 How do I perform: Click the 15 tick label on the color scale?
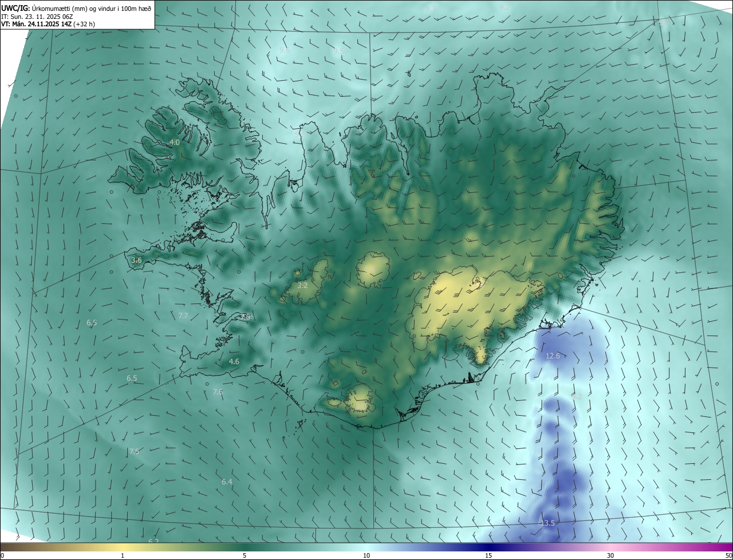tap(488, 555)
